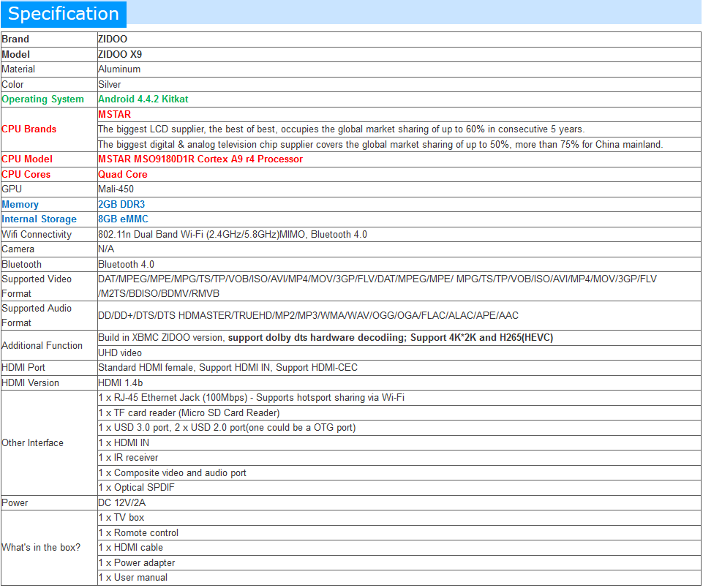Click the 'HDMI Version' label
Viewport: 703px width, 588px height.
tap(31, 382)
